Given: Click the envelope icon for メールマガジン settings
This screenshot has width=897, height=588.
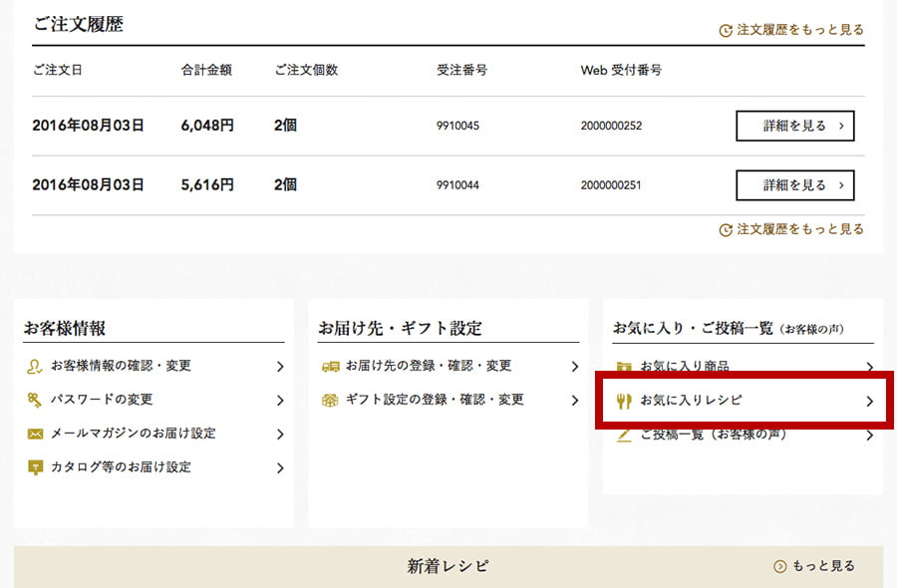Looking at the screenshot, I should (x=34, y=434).
